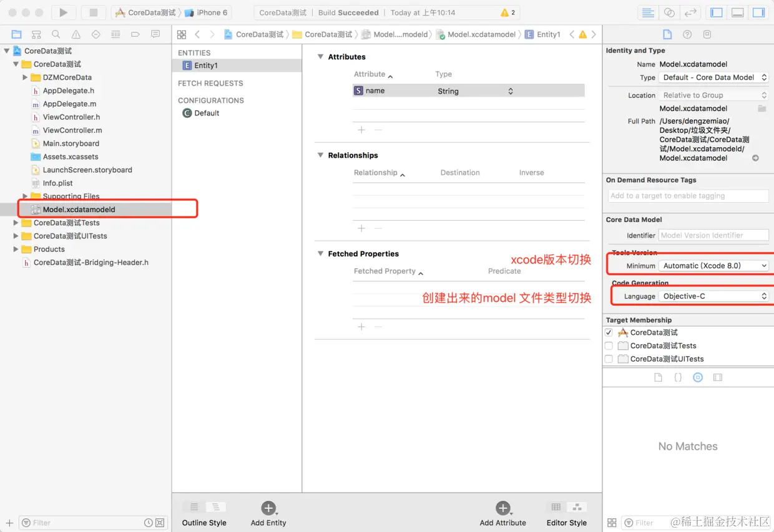Open the Location Relative to Group dropdown
This screenshot has height=532, width=774.
(713, 95)
